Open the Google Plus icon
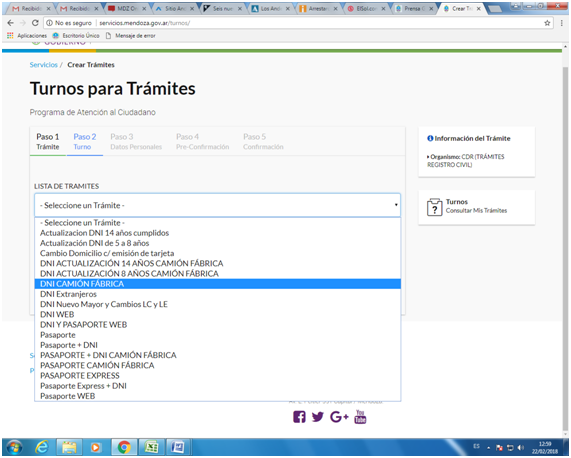The image size is (571, 458). click(339, 416)
